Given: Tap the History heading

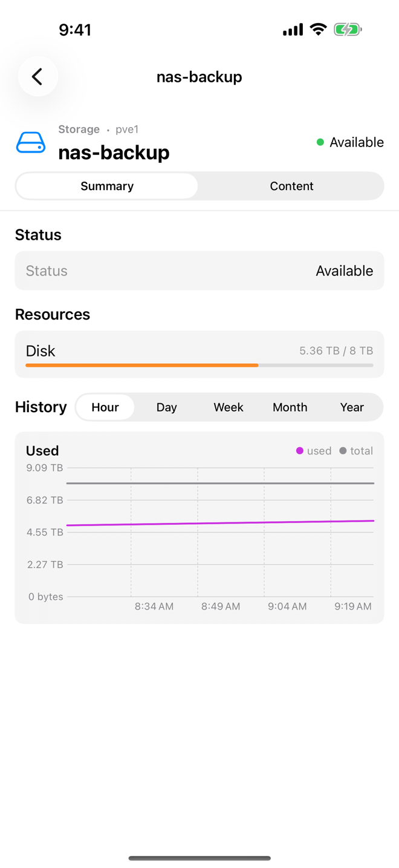Looking at the screenshot, I should (x=41, y=407).
